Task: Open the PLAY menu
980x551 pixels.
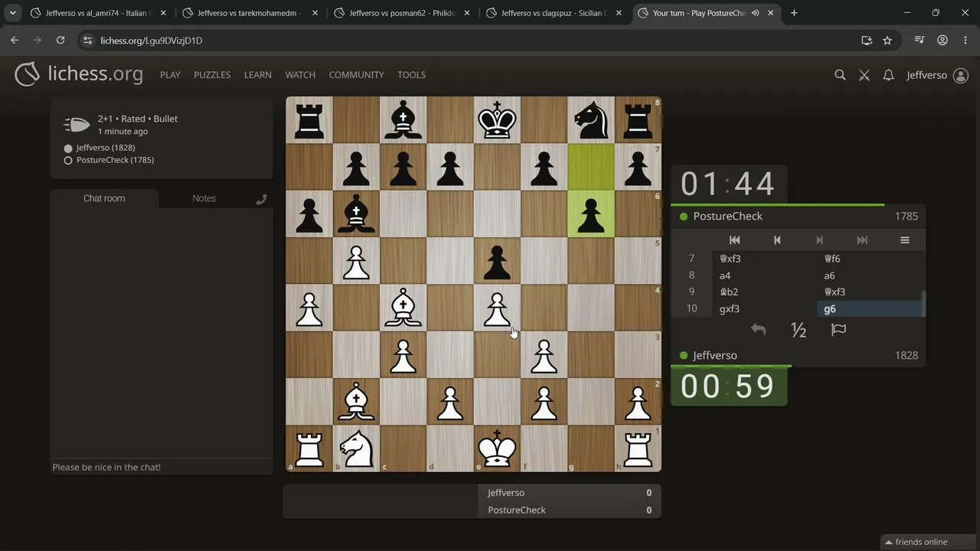Action: pyautogui.click(x=170, y=75)
